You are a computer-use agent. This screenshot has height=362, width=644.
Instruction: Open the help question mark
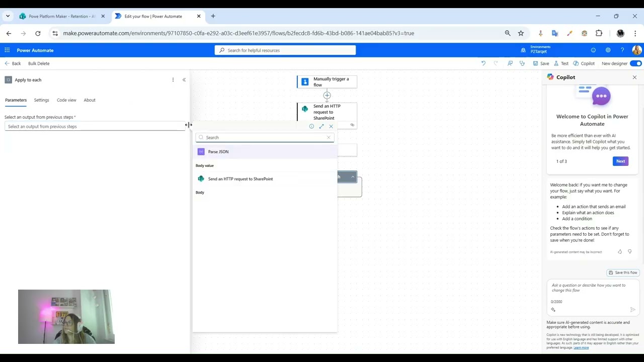(622, 50)
